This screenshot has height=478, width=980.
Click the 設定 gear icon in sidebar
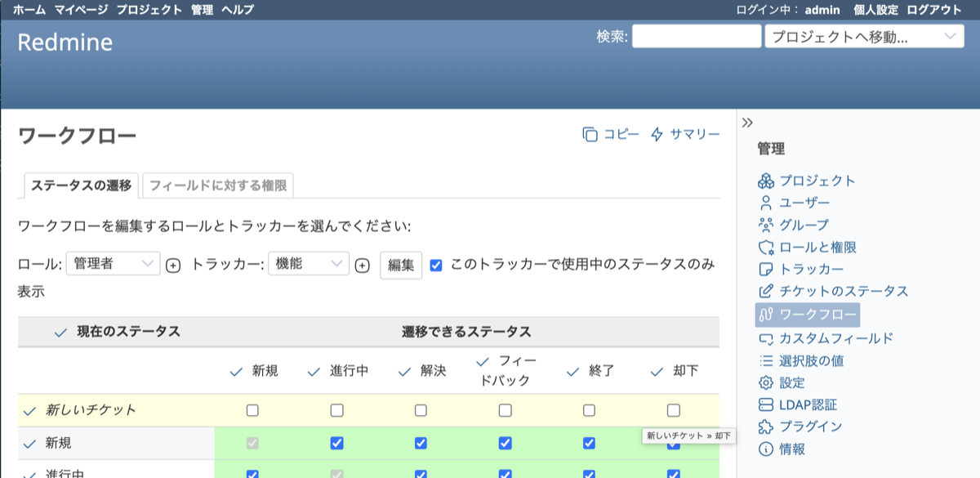[765, 382]
